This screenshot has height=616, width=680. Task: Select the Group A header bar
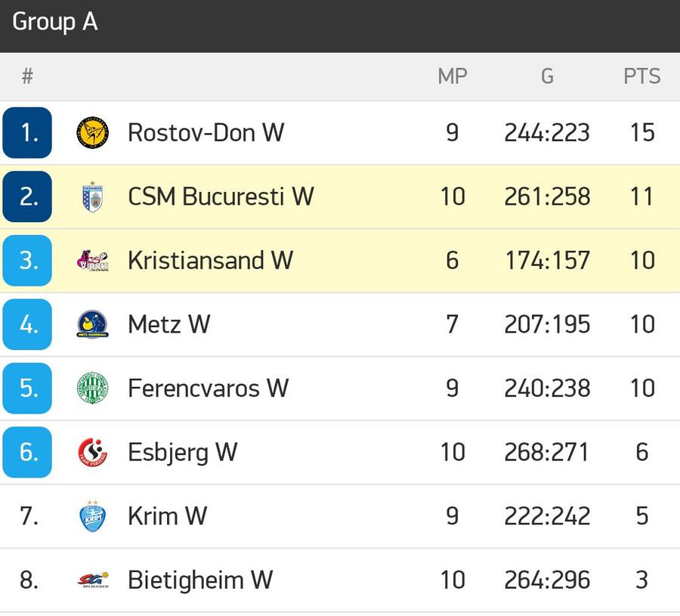coord(340,26)
